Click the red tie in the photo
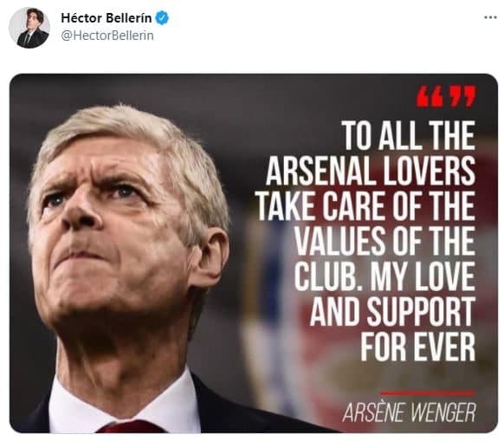The height and width of the screenshot is (447, 504). [x=130, y=427]
